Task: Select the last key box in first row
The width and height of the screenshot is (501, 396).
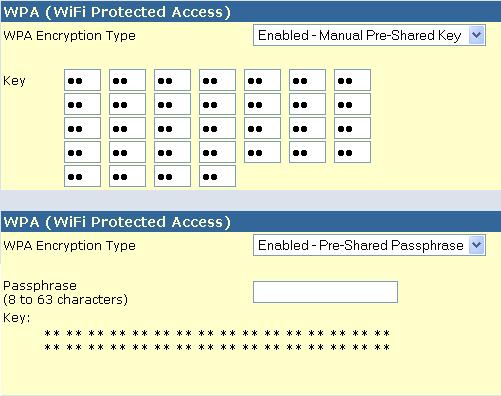Action: tap(352, 80)
